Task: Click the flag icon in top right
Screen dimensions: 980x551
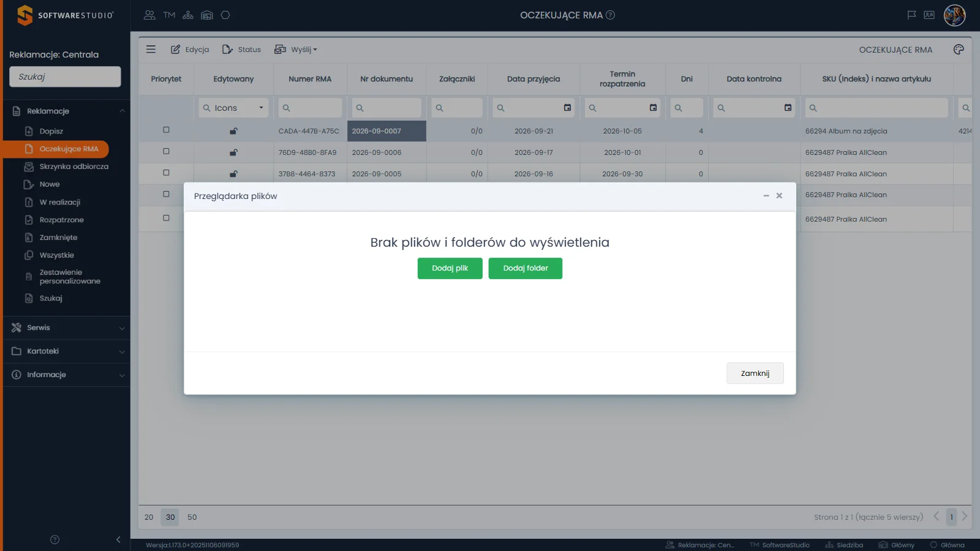Action: [911, 15]
